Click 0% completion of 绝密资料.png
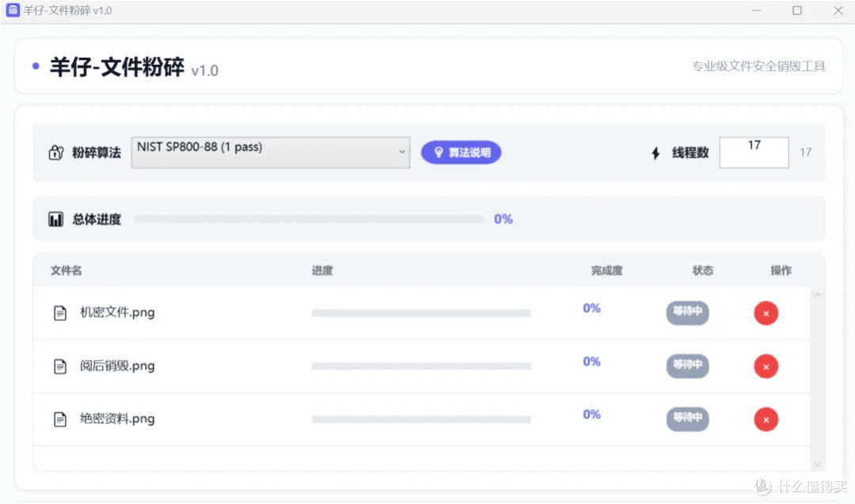The width and height of the screenshot is (855, 504). 591,415
